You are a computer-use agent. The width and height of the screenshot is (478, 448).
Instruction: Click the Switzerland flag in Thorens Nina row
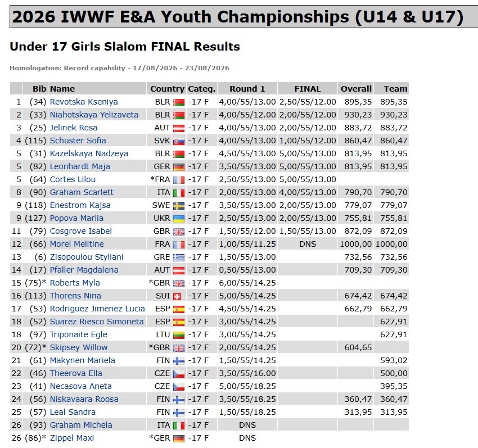pos(177,296)
